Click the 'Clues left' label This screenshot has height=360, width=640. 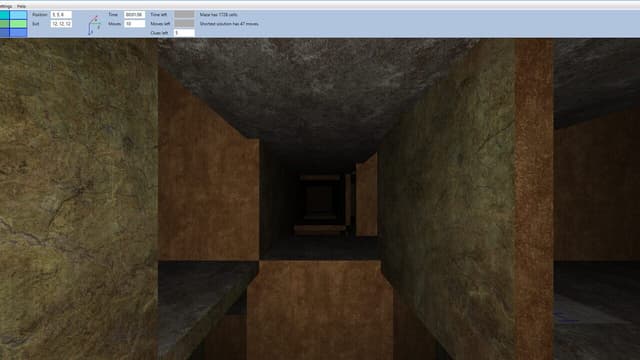(159, 33)
